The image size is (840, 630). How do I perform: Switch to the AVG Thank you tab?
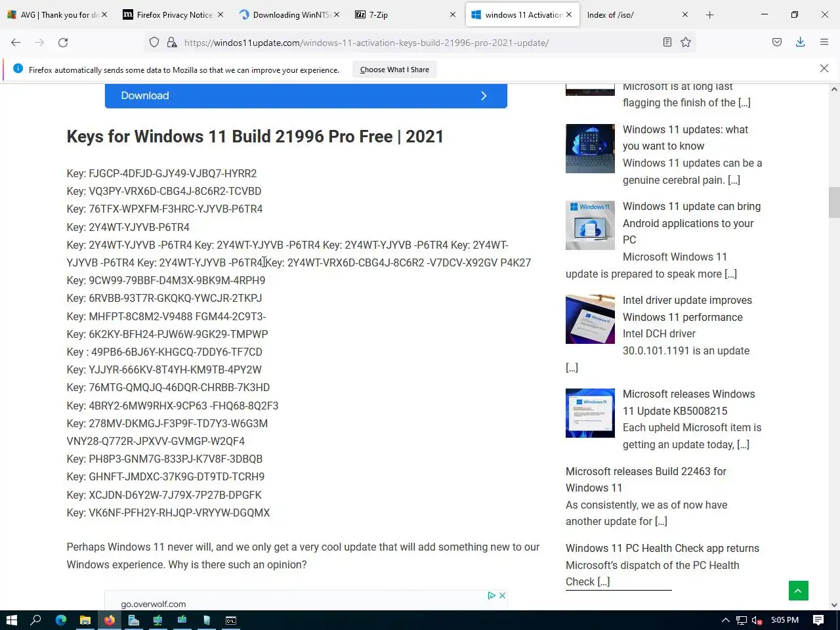pos(56,14)
